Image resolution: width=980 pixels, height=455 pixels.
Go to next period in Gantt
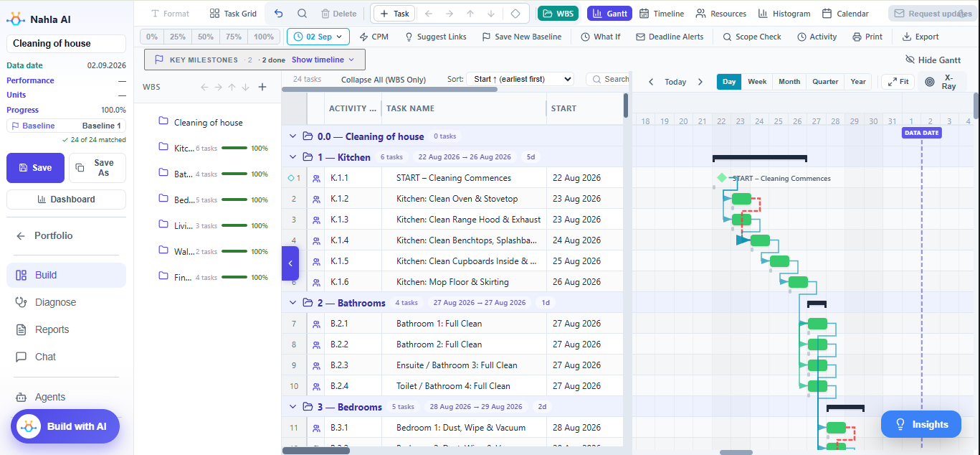coord(700,82)
